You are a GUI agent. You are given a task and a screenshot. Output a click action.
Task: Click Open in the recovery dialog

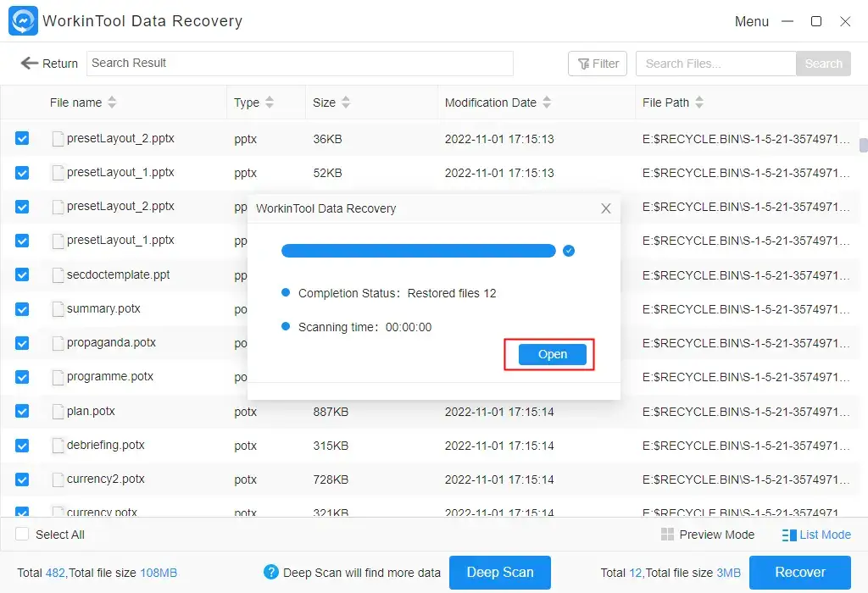coord(552,354)
